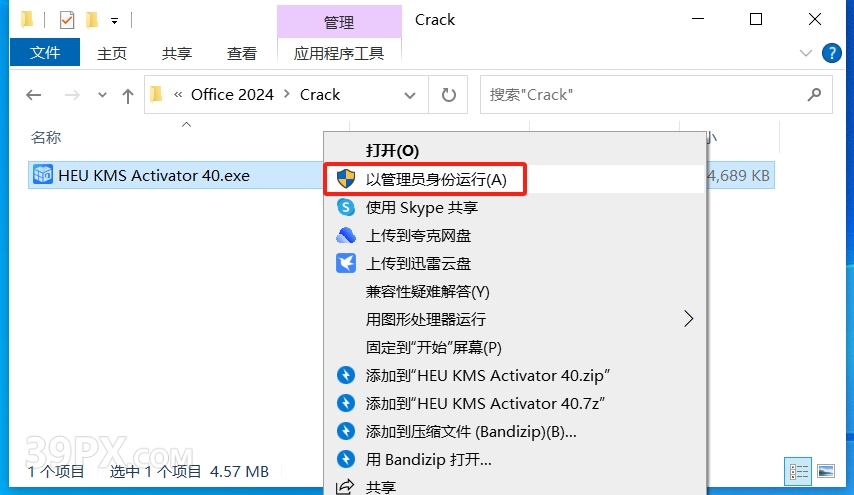854x495 pixels.
Task: Go forward with the right arrow button
Action: click(72, 95)
